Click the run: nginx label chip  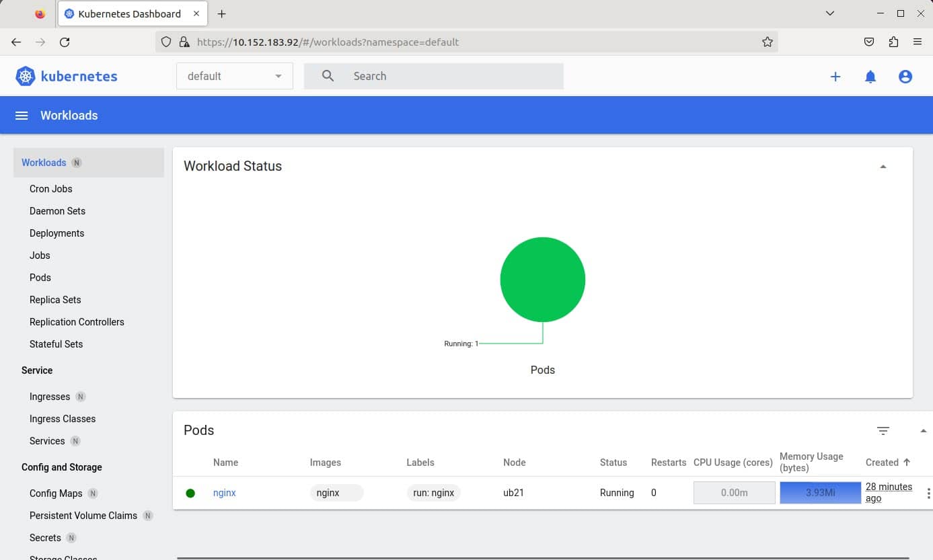click(434, 493)
